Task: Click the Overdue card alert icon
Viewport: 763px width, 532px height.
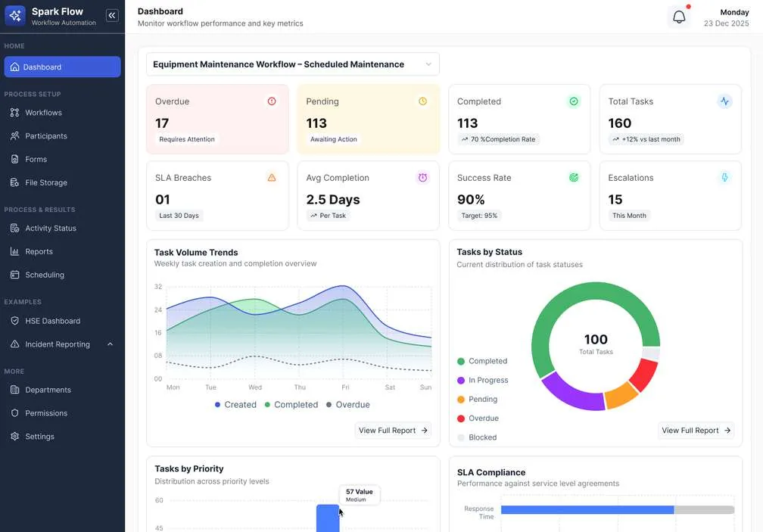Action: (272, 101)
